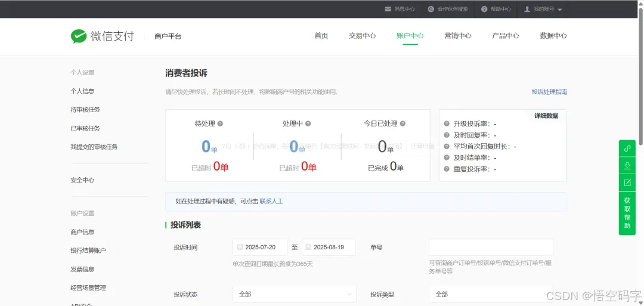Select 我提交的审核任务 in the sidebar
This screenshot has width=644, height=306.
pos(94,147)
